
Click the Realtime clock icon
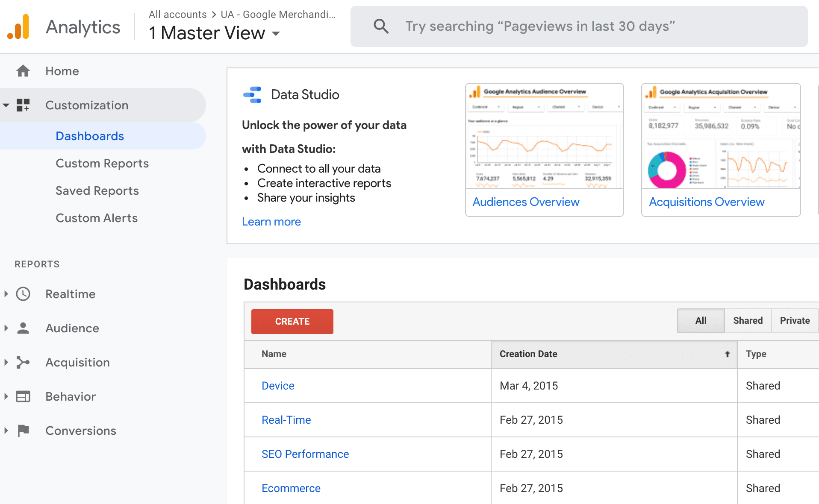[x=23, y=294]
